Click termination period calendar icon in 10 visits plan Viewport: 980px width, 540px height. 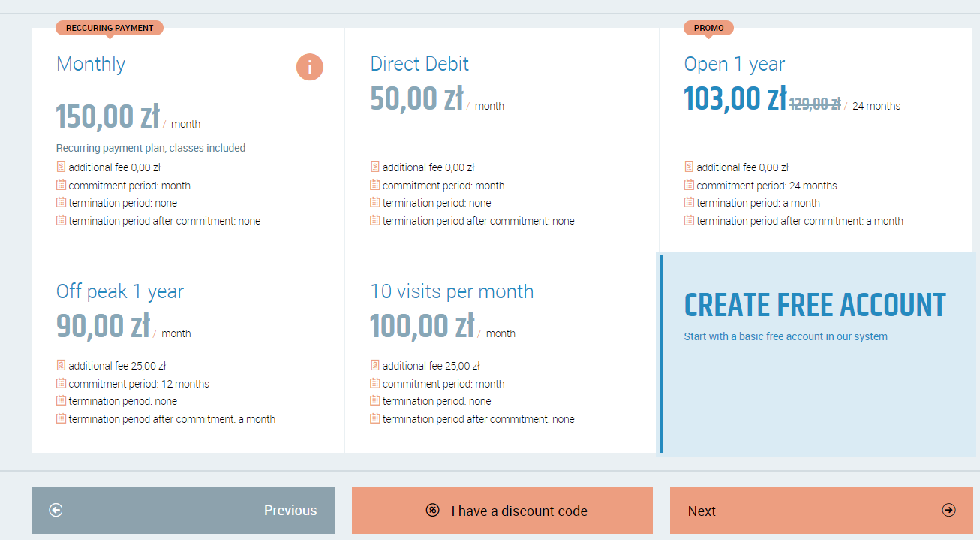coord(375,400)
